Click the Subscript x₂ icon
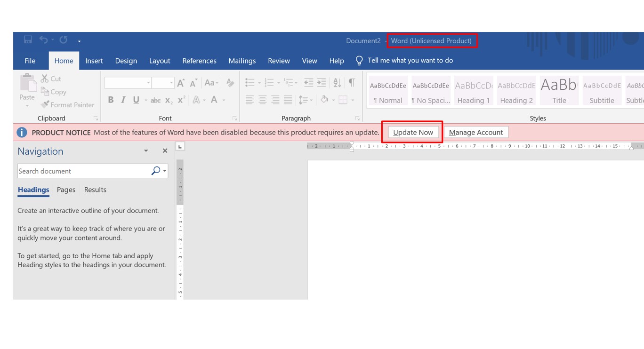 (169, 100)
